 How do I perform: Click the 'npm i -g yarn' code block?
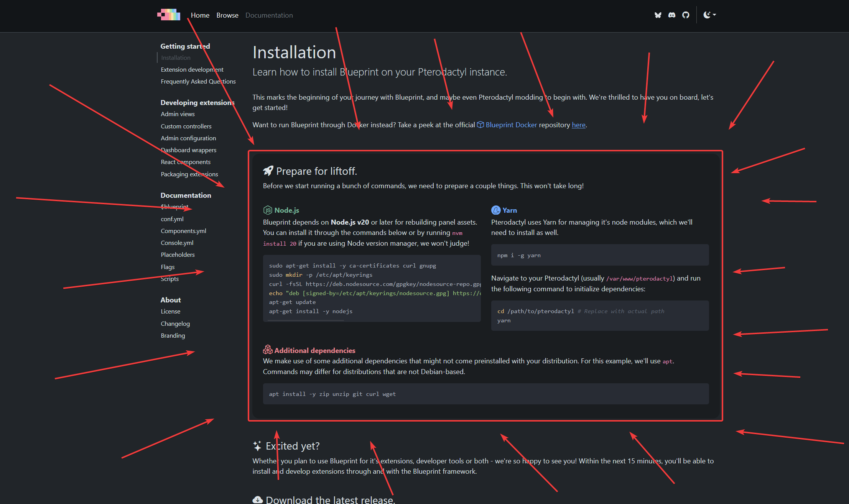[600, 255]
